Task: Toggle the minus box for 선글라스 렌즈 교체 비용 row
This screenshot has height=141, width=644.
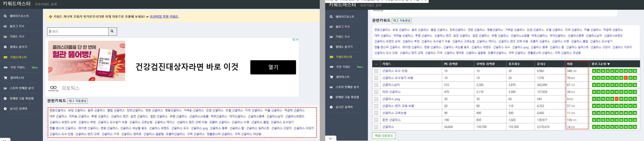Action: [376, 106]
